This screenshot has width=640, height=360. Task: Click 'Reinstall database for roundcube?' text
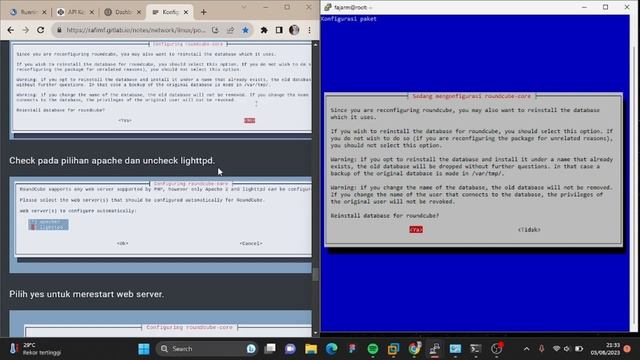384,216
